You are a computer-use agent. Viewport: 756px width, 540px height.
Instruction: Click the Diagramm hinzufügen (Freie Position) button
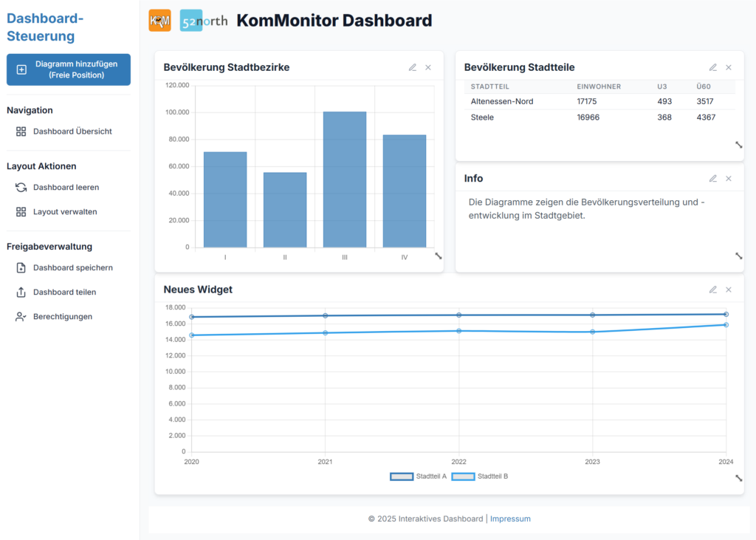click(69, 69)
